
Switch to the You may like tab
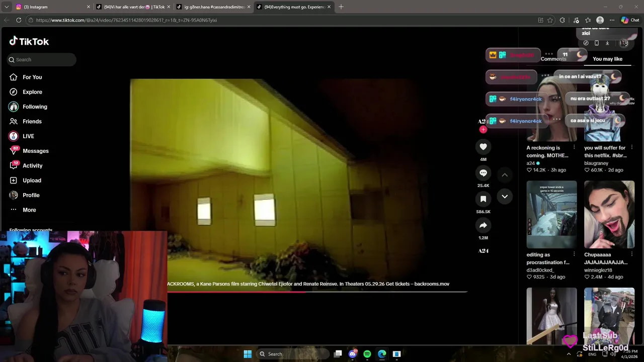(607, 59)
